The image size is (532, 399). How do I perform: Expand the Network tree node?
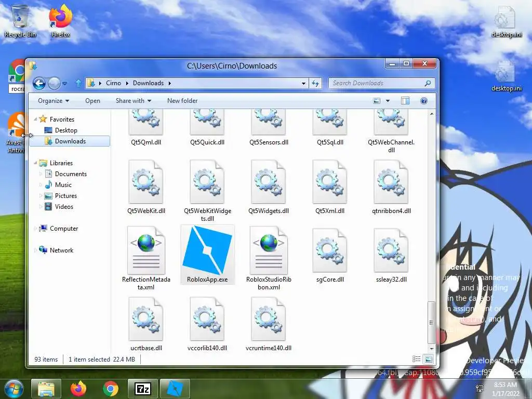click(35, 250)
